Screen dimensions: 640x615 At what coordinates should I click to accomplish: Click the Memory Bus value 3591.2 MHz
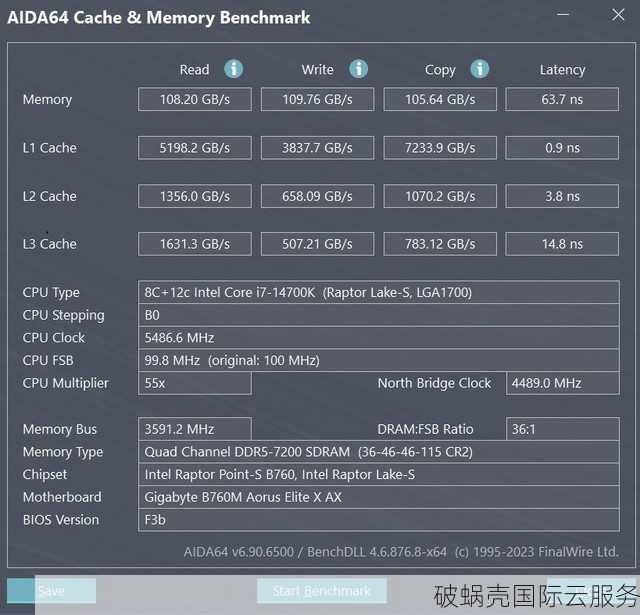pyautogui.click(x=195, y=429)
